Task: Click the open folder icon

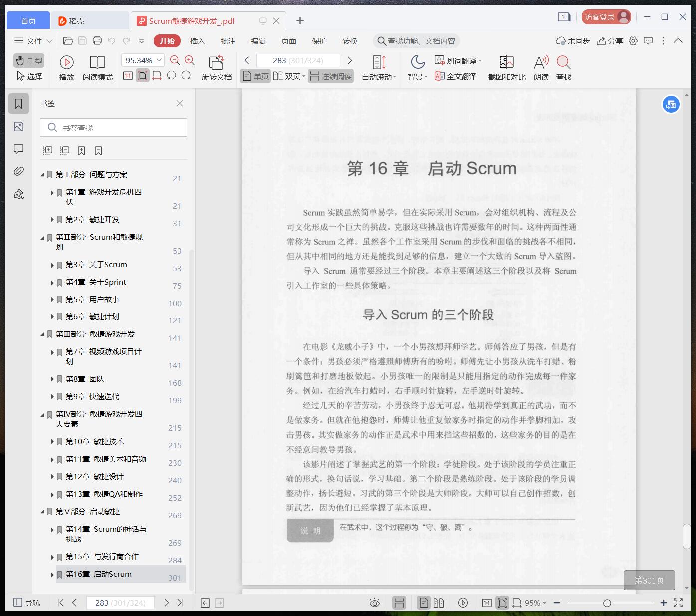Action: [68, 41]
